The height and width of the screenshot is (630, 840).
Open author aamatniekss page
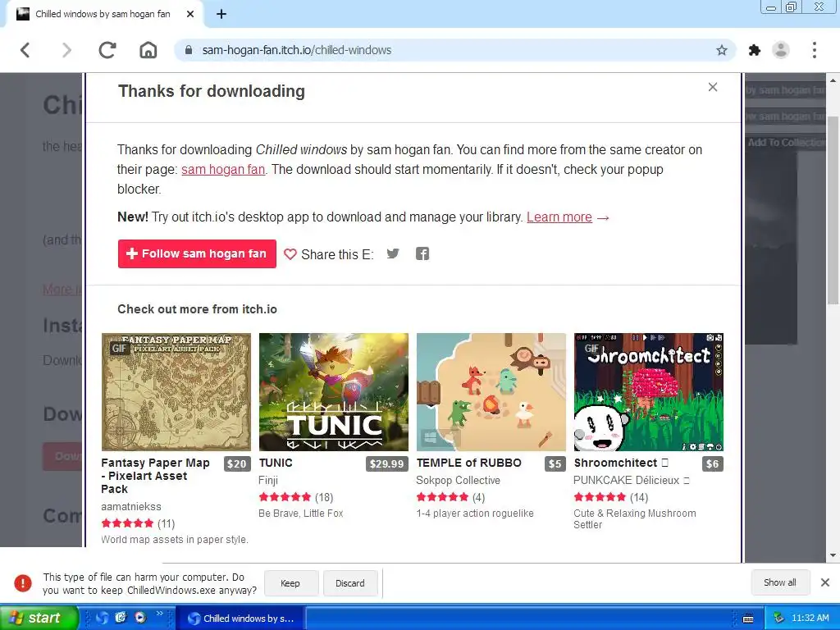tap(131, 507)
